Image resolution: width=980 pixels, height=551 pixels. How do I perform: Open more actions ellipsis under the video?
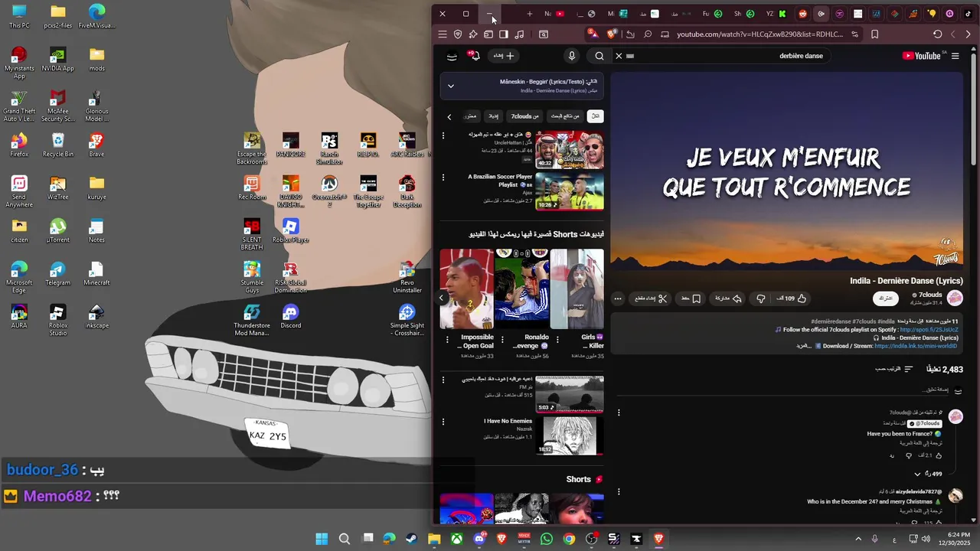coord(618,298)
